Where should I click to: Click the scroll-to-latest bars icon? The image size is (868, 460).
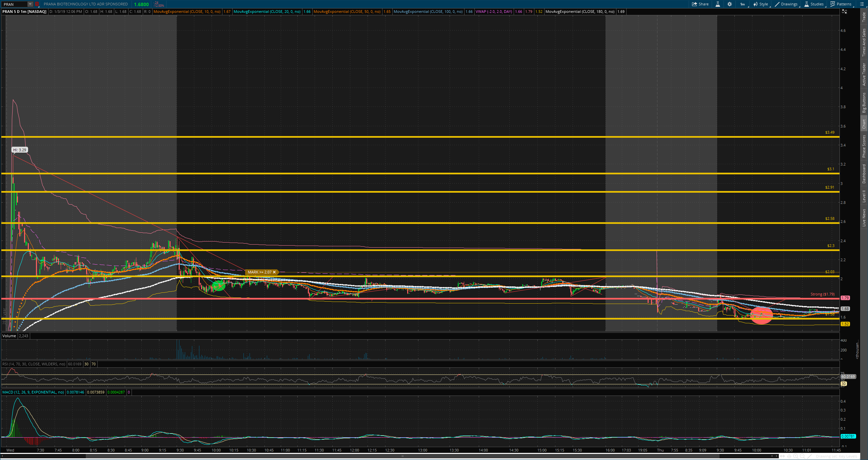[782, 456]
